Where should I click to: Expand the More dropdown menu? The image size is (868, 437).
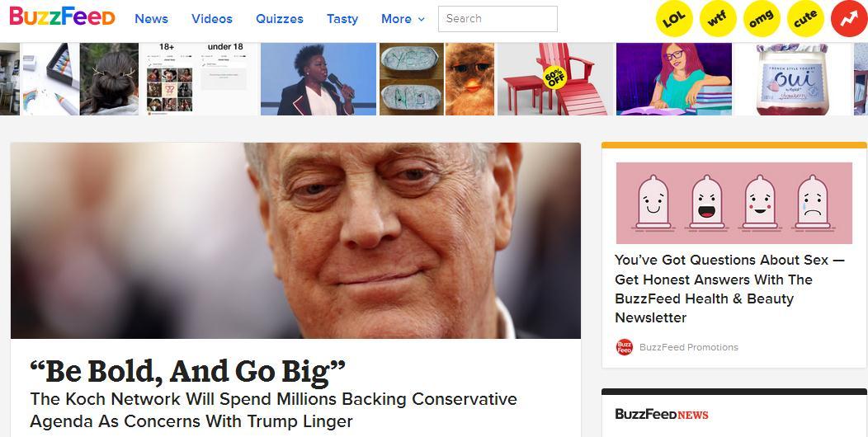pyautogui.click(x=403, y=19)
